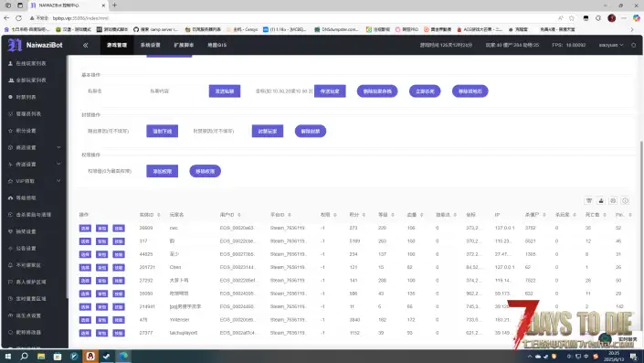This screenshot has height=363, width=644.
Task: Sort table by 实体ID column
Action: click(159, 215)
